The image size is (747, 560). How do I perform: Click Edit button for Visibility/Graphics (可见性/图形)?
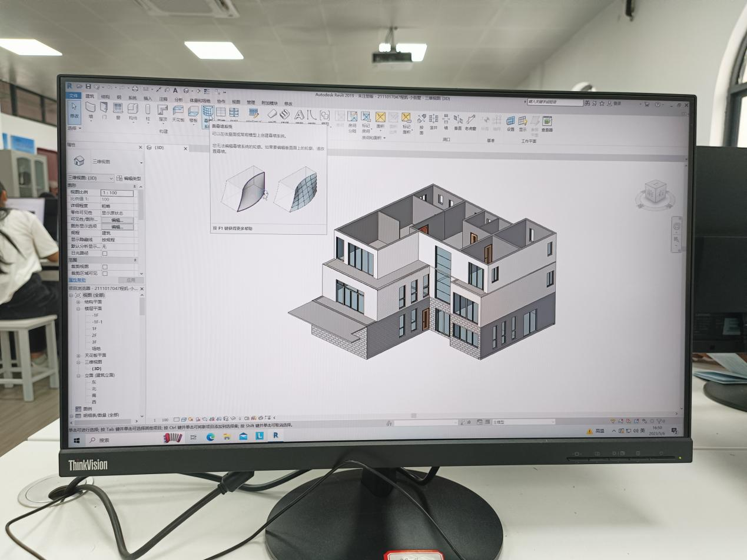[x=117, y=220]
